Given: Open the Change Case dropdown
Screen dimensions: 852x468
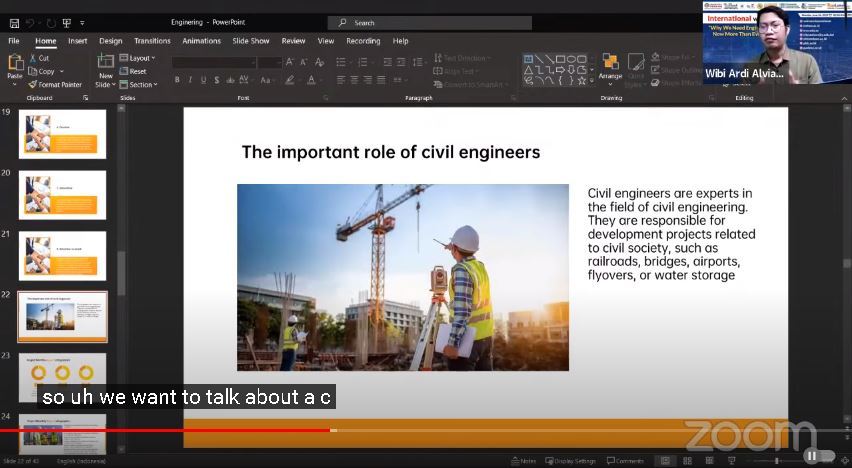Looking at the screenshot, I should [x=266, y=80].
